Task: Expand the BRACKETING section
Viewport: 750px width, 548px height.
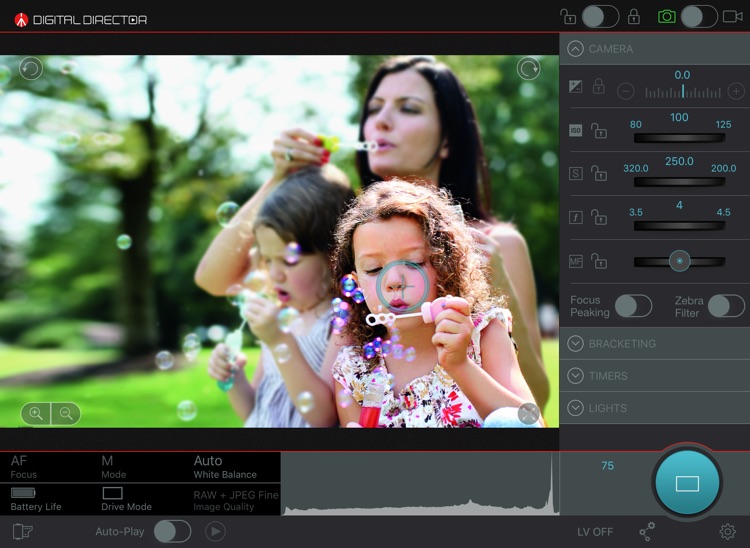Action: tap(575, 343)
